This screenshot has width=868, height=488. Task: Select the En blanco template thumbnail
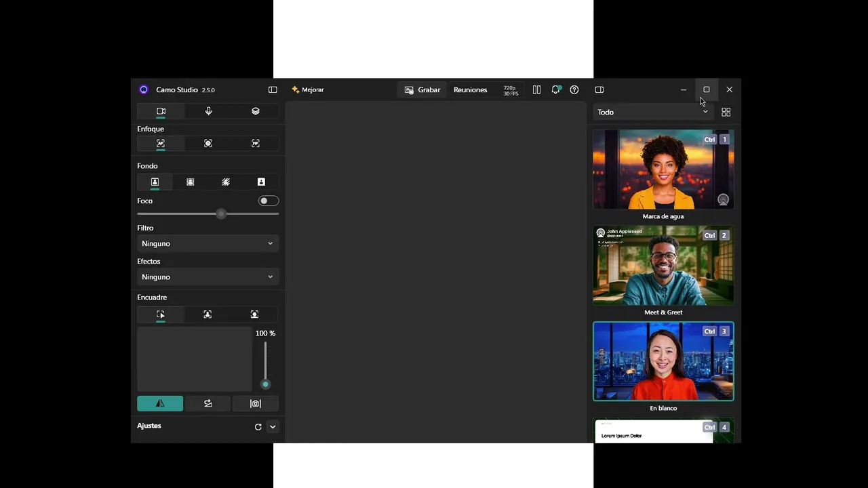click(x=663, y=361)
